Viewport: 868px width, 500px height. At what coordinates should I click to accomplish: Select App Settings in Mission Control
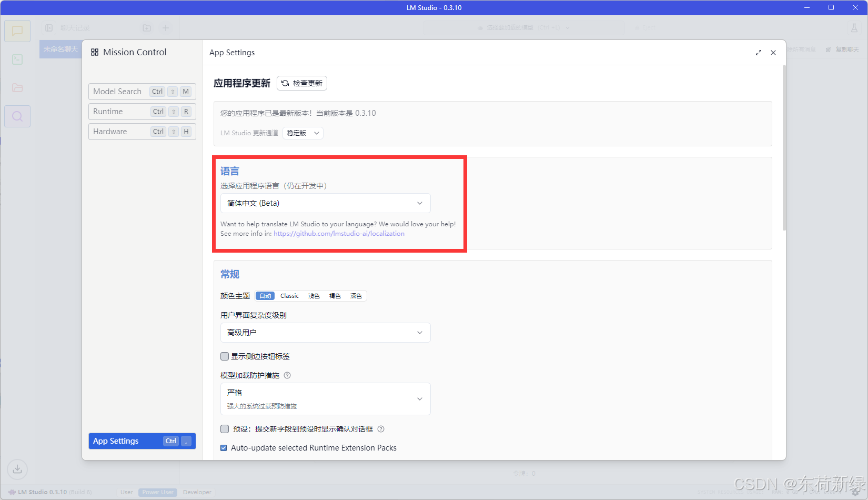(x=142, y=441)
